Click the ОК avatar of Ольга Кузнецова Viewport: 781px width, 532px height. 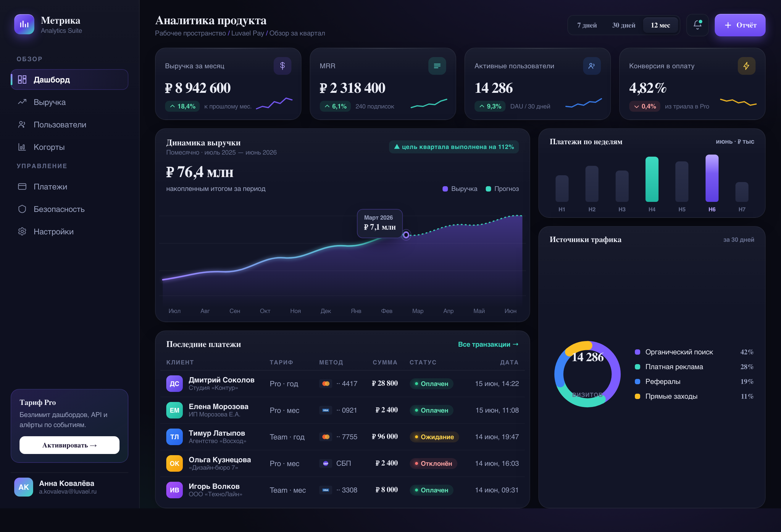click(175, 463)
